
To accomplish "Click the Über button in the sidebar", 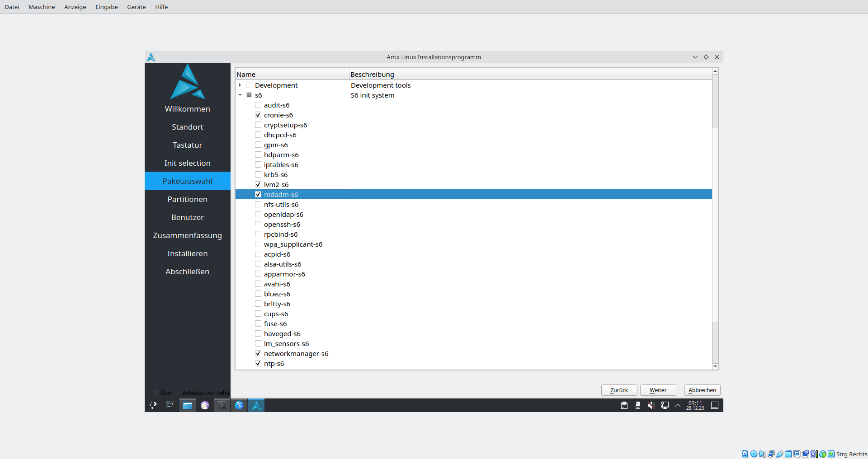I will coord(163,393).
